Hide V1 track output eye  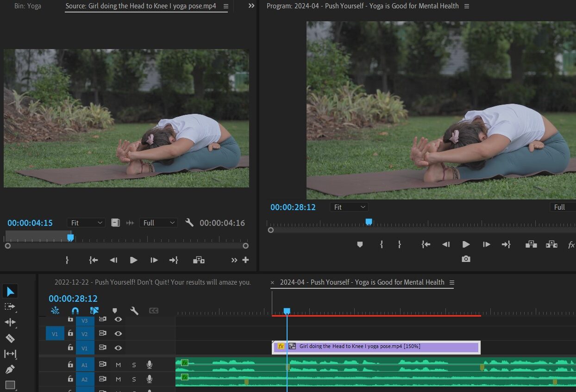click(118, 348)
